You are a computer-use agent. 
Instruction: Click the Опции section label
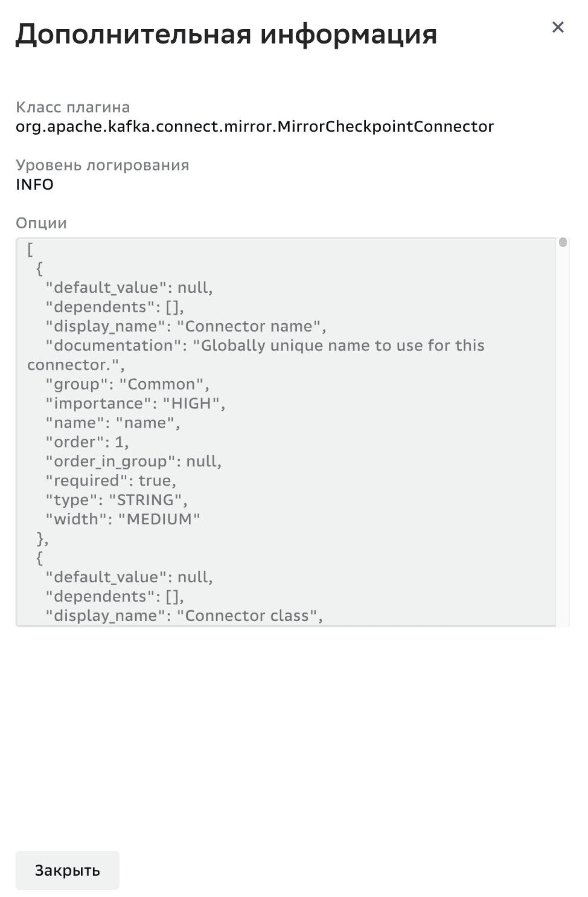41,223
